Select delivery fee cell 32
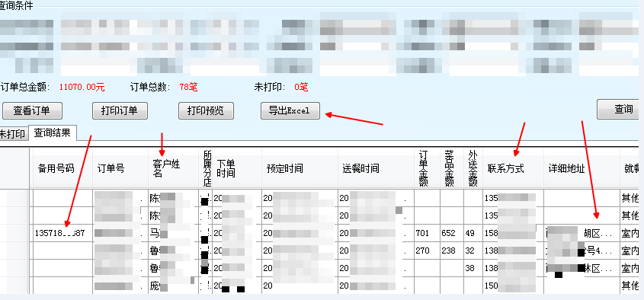 tap(473, 251)
